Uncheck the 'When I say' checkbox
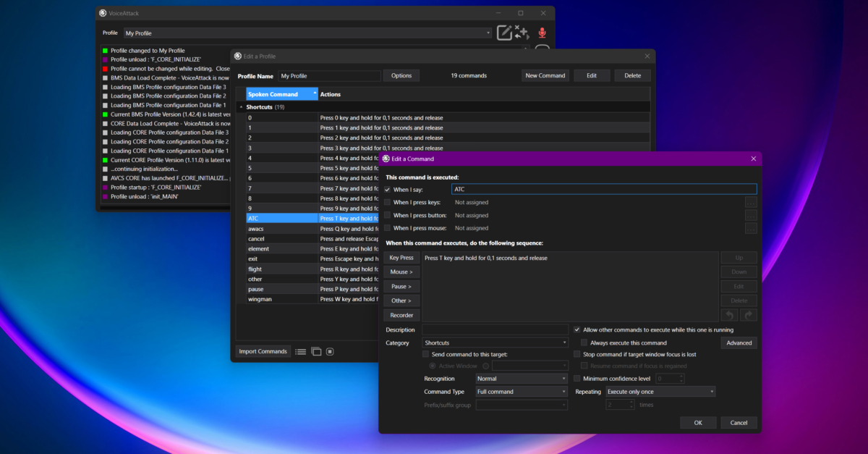 pos(388,189)
